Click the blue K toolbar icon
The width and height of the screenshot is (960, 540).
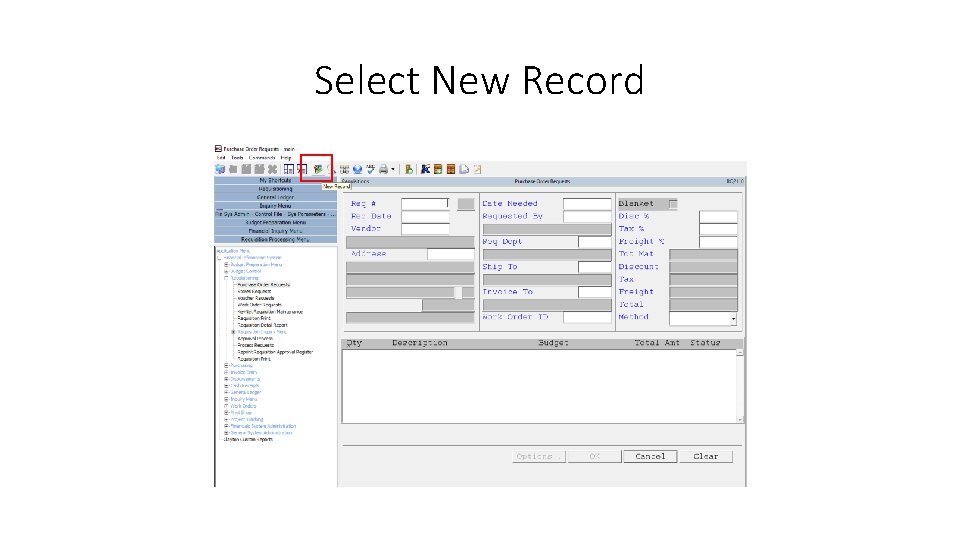[x=425, y=169]
